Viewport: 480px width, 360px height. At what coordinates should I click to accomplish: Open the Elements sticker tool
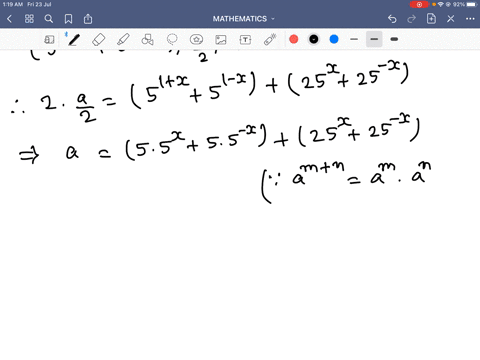(196, 40)
